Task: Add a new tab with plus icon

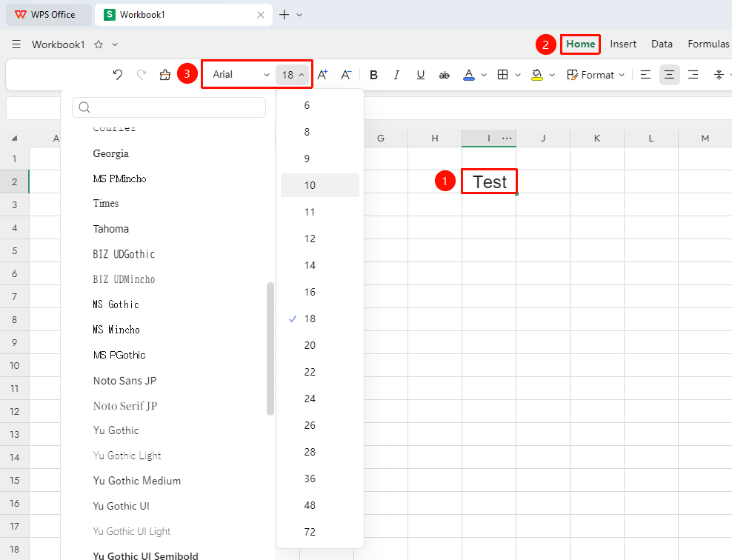Action: click(x=284, y=15)
